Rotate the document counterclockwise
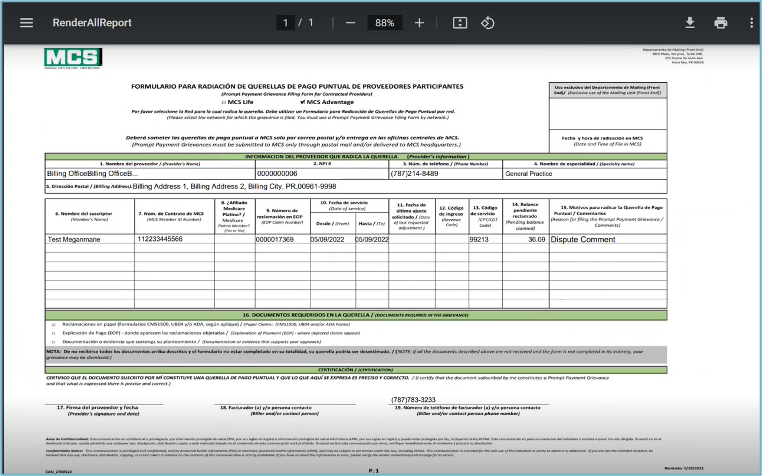This screenshot has width=762, height=476. tap(488, 23)
